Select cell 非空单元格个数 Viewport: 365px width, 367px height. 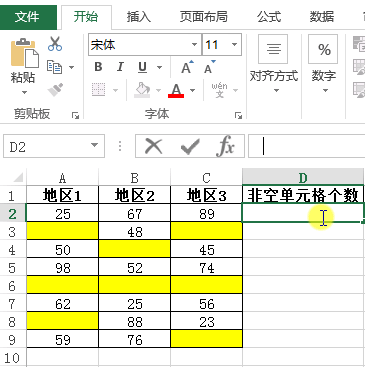[303, 195]
